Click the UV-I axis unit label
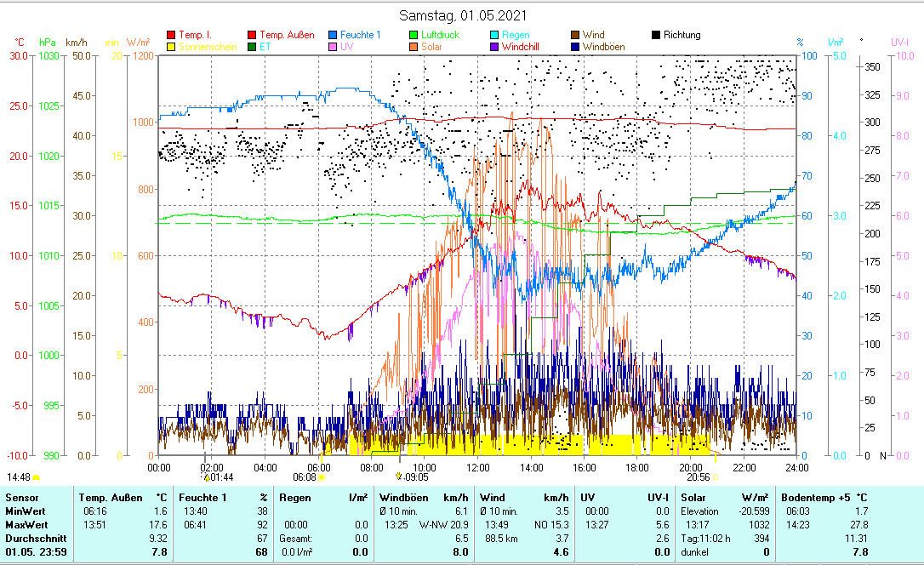Viewport: 924px width, 565px height. point(900,43)
